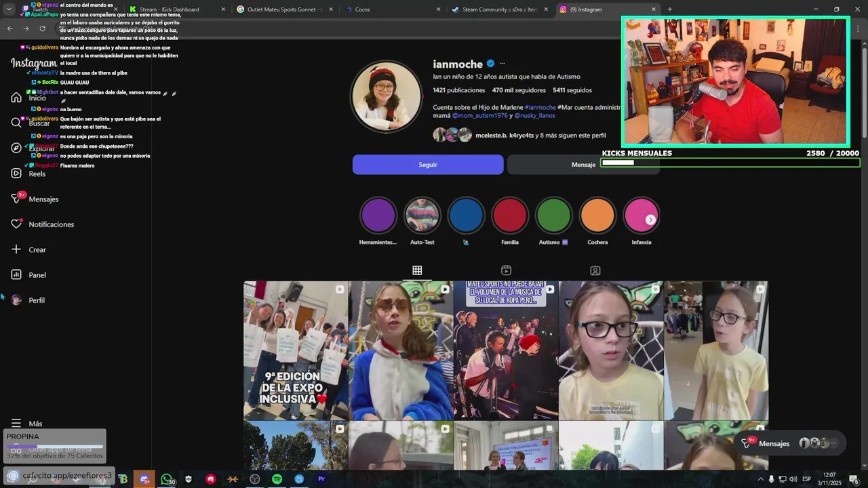
Task: Open the 470 mil seguidores list
Action: point(519,90)
